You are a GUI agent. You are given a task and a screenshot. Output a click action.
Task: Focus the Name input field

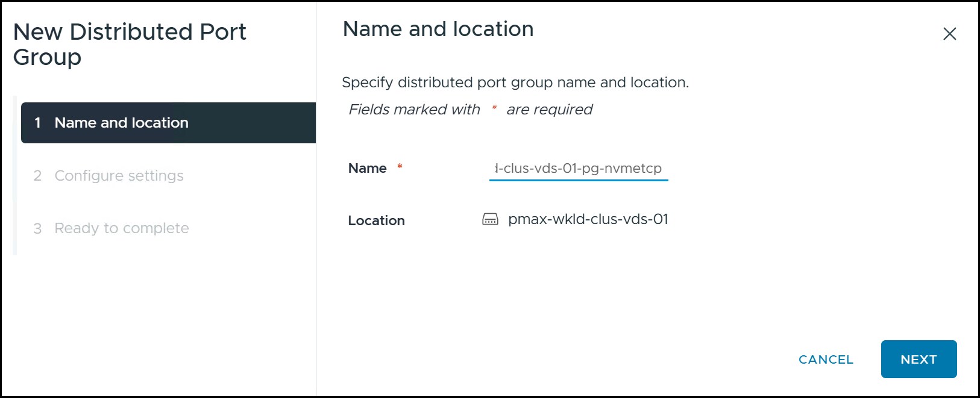(579, 169)
